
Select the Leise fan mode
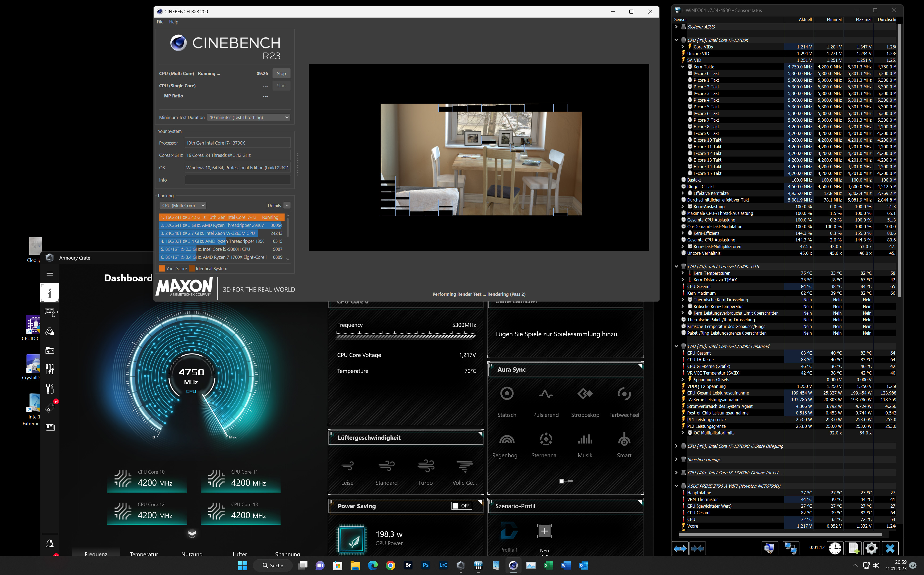point(347,466)
